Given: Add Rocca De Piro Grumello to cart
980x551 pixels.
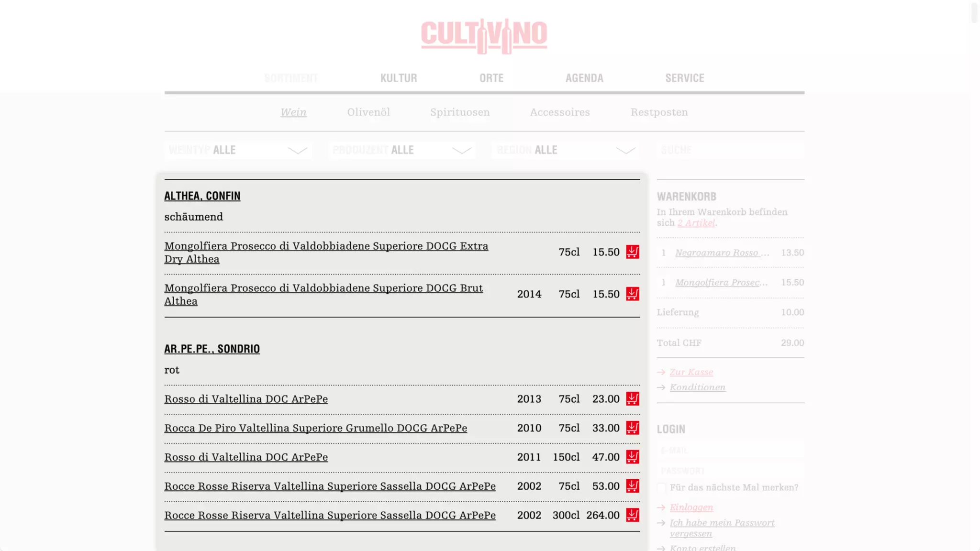Looking at the screenshot, I should tap(633, 428).
